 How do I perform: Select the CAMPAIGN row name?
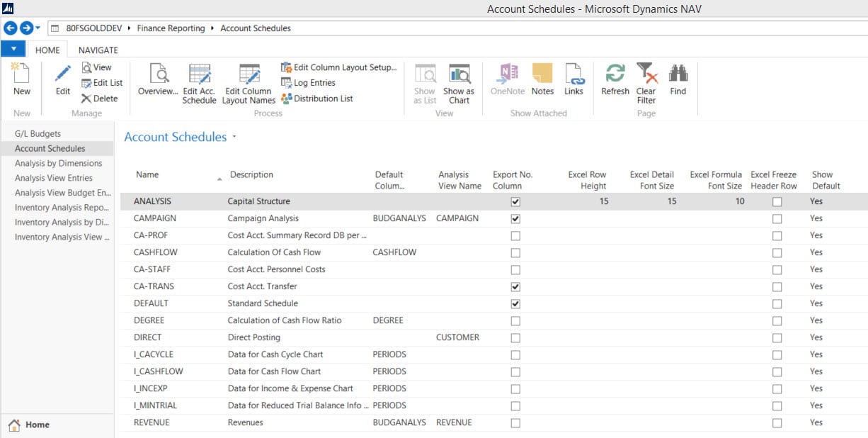(x=154, y=218)
